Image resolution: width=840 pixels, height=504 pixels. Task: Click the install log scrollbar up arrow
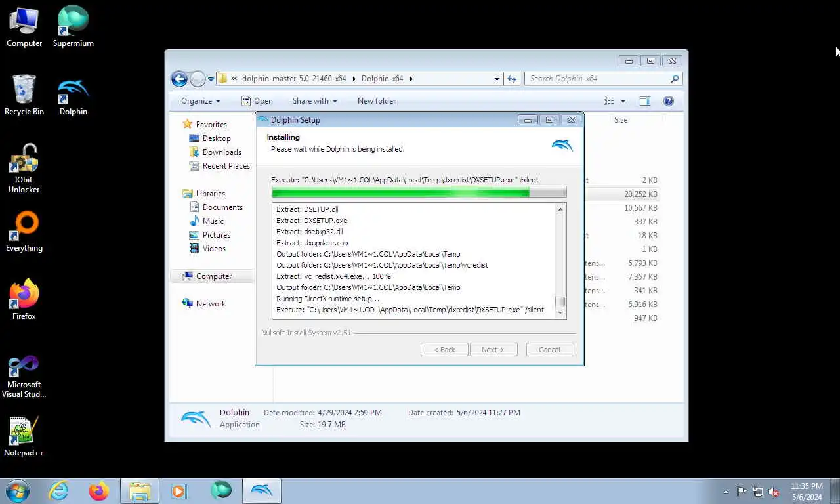coord(560,209)
